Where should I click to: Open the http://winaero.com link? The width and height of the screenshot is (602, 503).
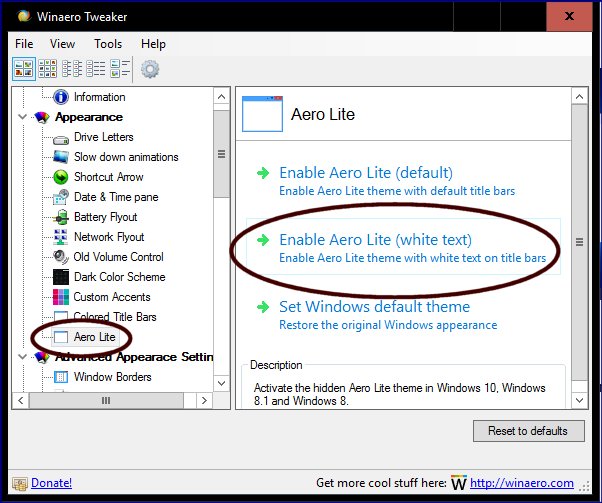coord(522,483)
